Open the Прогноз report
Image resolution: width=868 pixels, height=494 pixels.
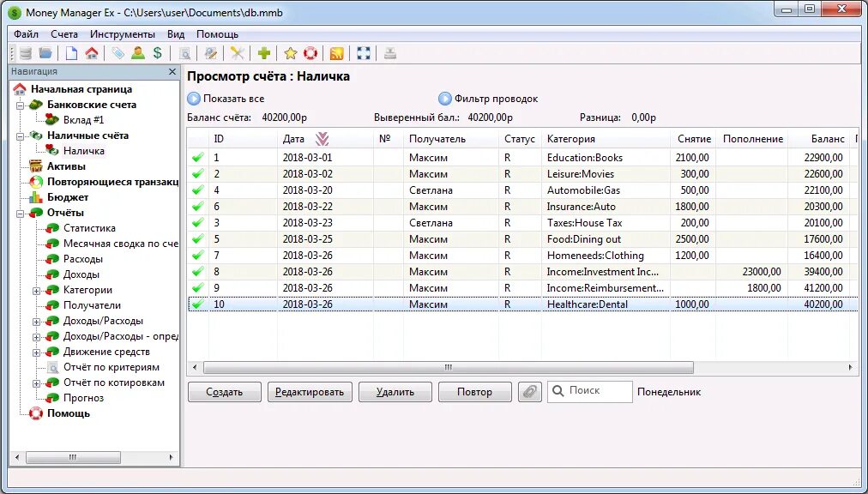click(83, 398)
